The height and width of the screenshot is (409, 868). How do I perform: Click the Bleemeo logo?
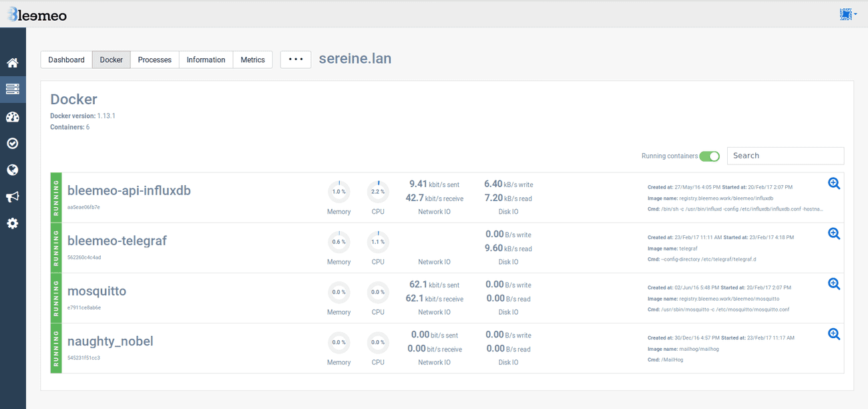(x=37, y=14)
